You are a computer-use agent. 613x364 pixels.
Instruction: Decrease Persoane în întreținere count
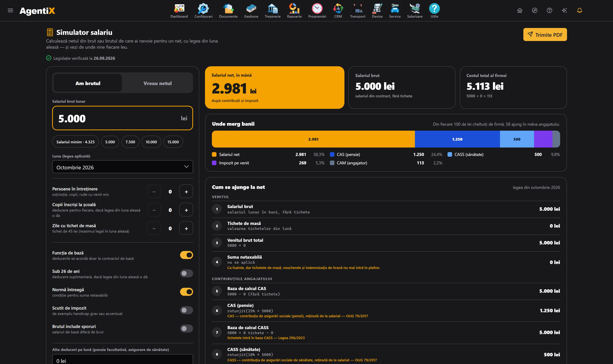[x=154, y=191]
